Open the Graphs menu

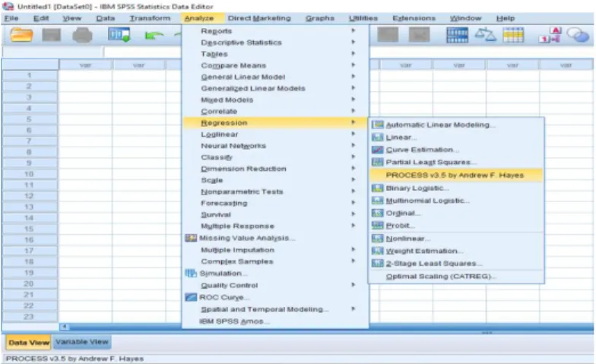(x=319, y=18)
